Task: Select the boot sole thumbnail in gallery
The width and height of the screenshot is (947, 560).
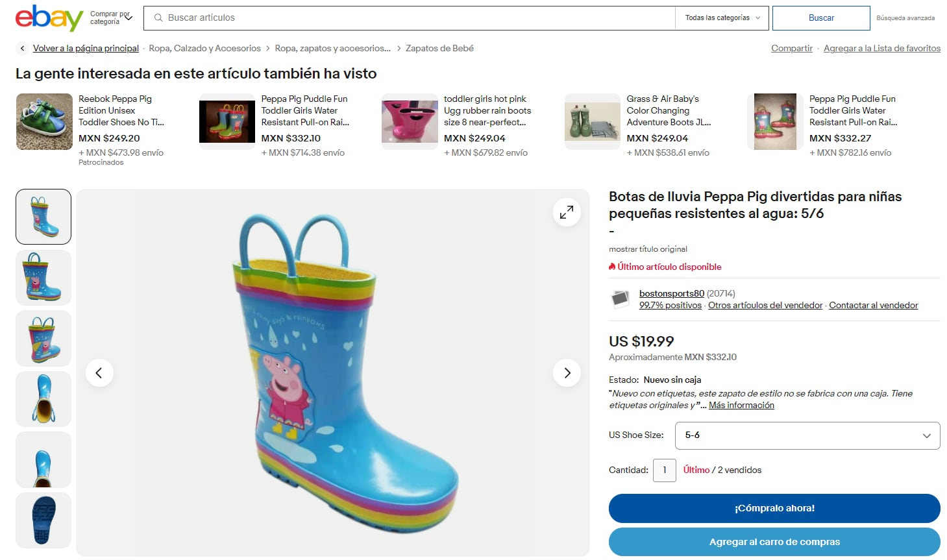Action: click(x=43, y=520)
